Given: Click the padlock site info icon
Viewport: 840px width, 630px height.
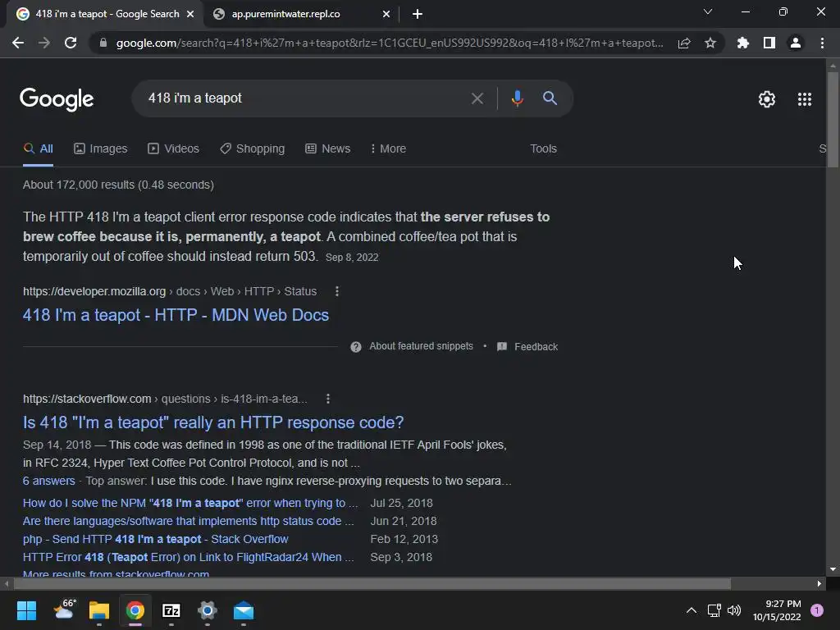Looking at the screenshot, I should pyautogui.click(x=103, y=43).
